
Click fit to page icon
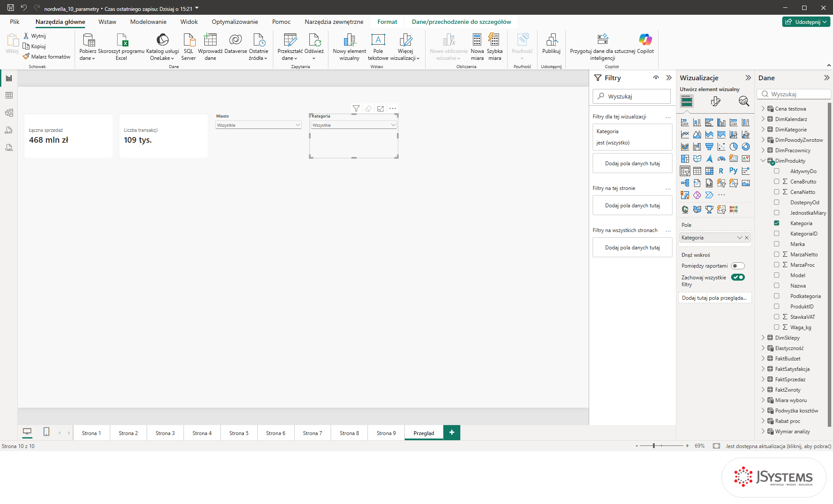click(716, 446)
